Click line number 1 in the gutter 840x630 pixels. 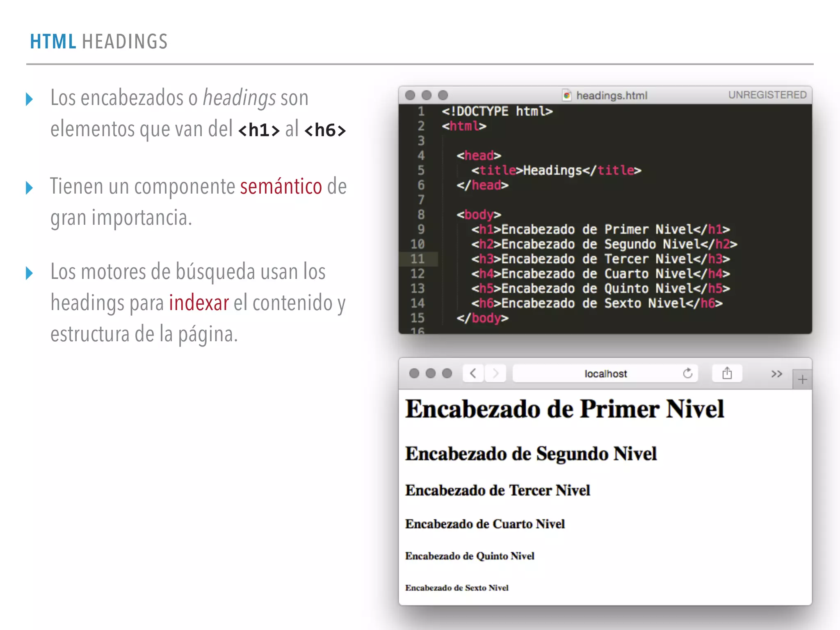pos(421,111)
